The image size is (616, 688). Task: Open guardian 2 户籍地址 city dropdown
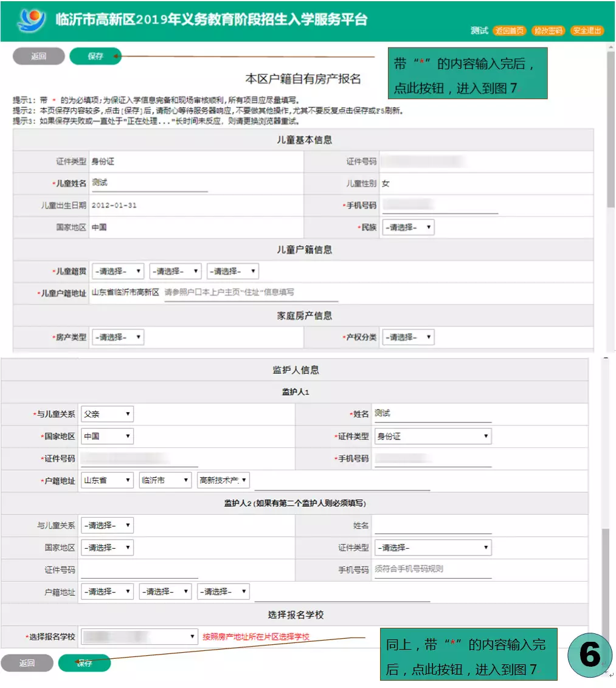(165, 591)
